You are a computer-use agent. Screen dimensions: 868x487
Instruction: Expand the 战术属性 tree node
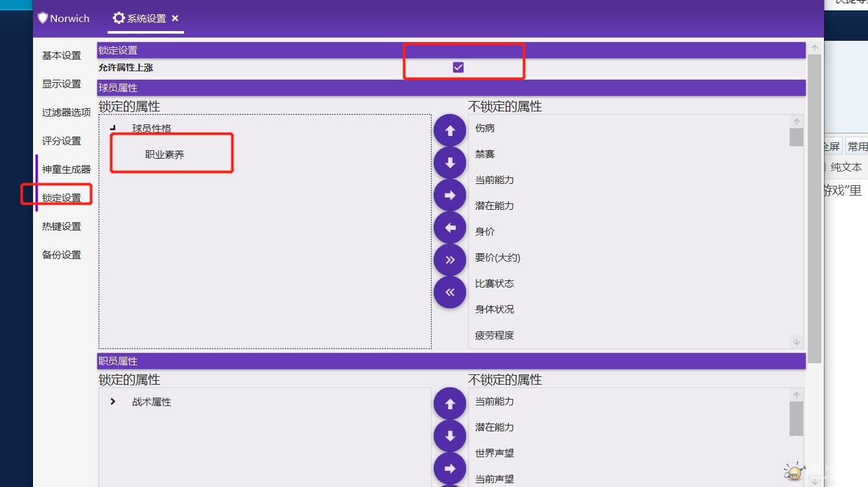(x=113, y=402)
